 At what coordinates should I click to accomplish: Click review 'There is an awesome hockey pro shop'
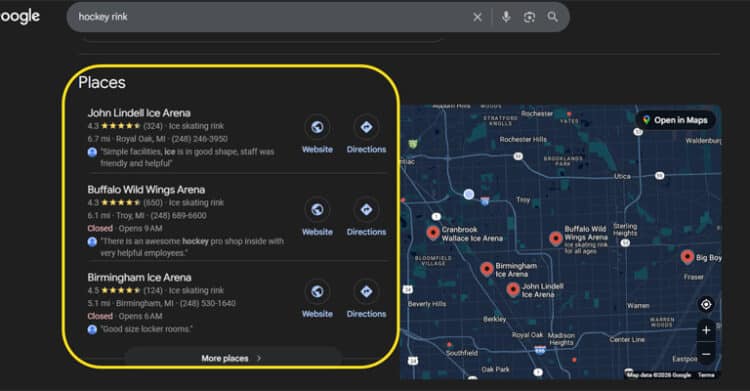[192, 247]
